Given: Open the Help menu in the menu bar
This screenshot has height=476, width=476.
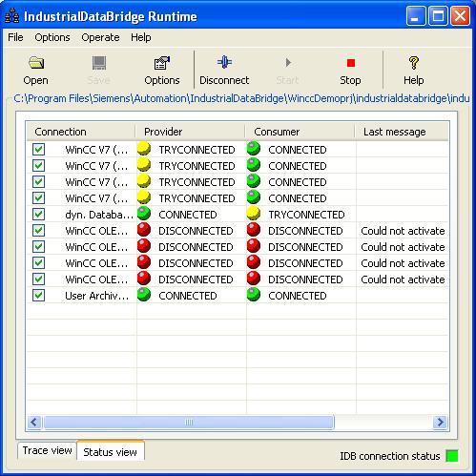Looking at the screenshot, I should (141, 37).
